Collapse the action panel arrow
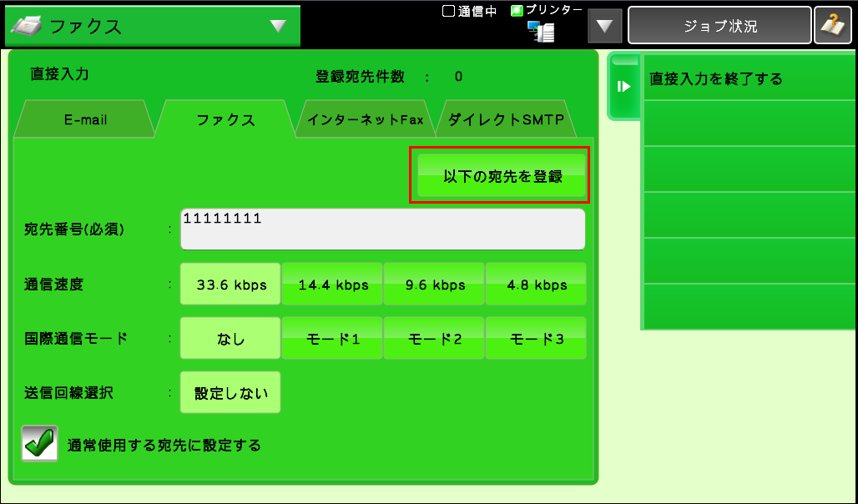Viewport: 858px width, 504px height. point(623,86)
